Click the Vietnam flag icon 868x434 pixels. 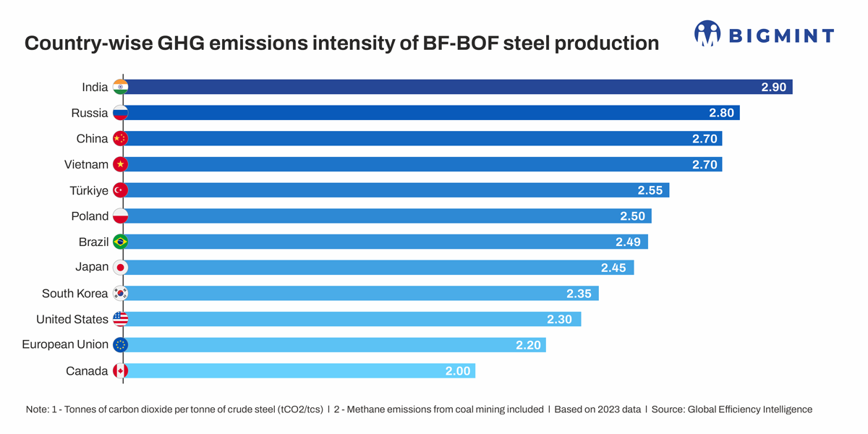click(121, 164)
